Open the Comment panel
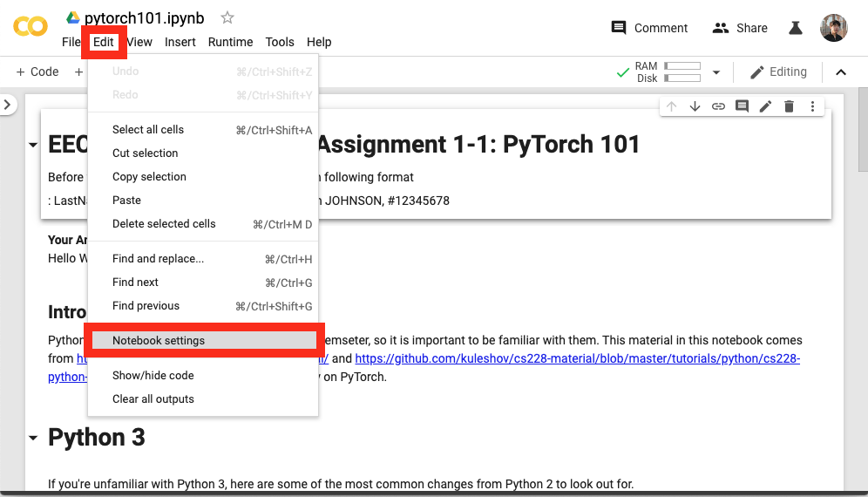The height and width of the screenshot is (497, 868). pyautogui.click(x=649, y=28)
